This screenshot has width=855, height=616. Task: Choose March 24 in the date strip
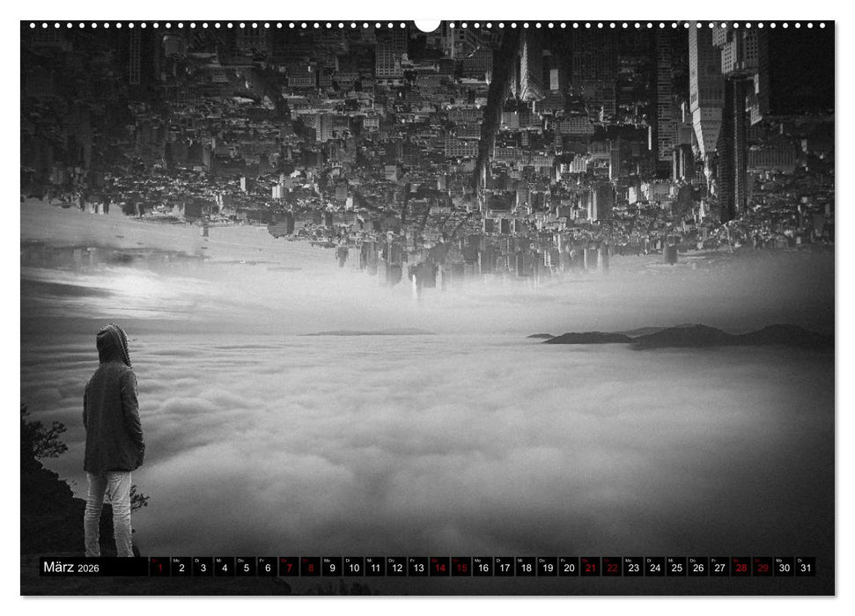pyautogui.click(x=654, y=568)
